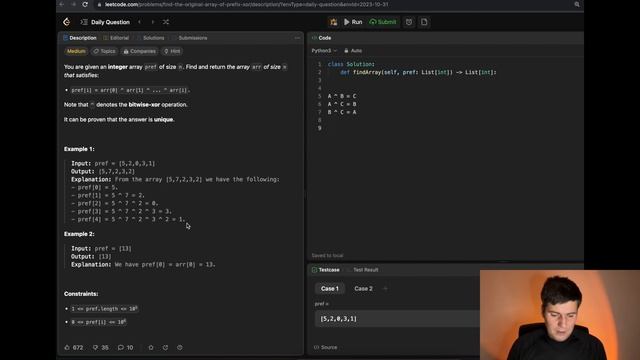640x360 pixels.
Task: Click code line 'A ^ B = C'
Action: pos(342,96)
